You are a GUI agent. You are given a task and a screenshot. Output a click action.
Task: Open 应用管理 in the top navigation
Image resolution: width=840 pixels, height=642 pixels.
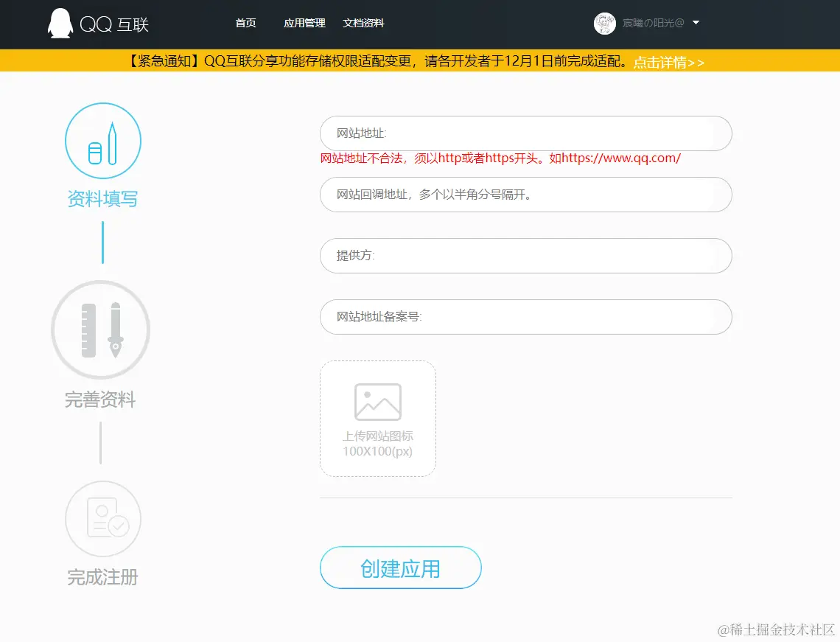click(x=304, y=23)
